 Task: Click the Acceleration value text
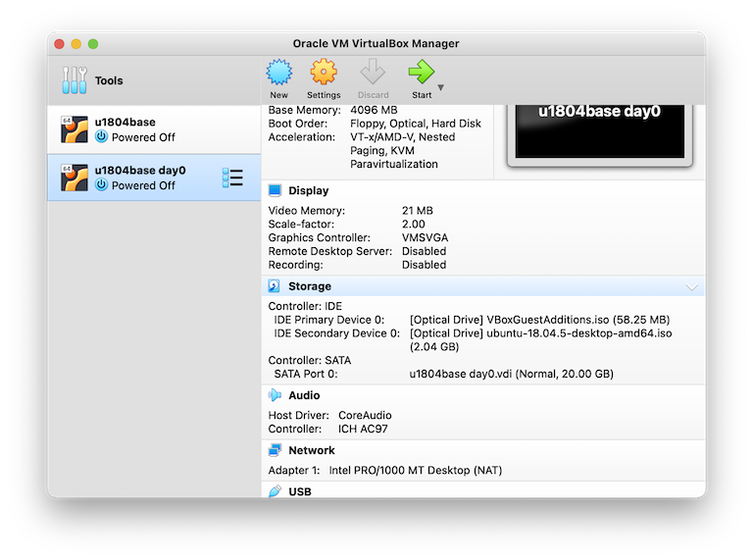pyautogui.click(x=402, y=150)
